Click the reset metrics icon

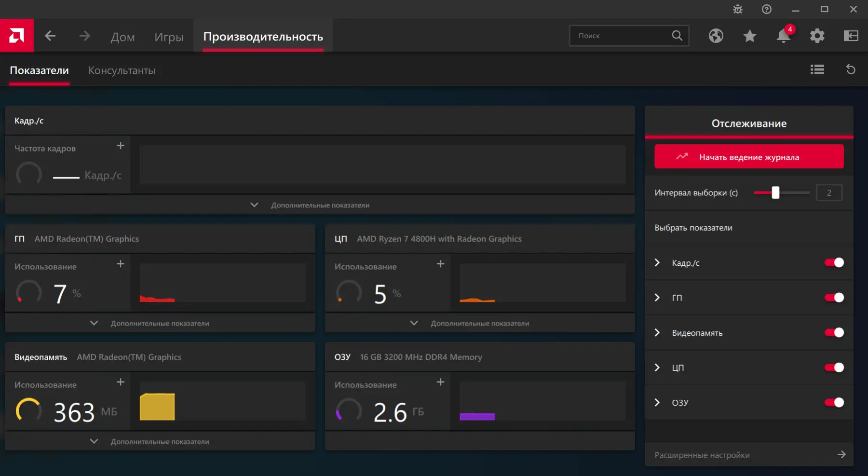[851, 69]
